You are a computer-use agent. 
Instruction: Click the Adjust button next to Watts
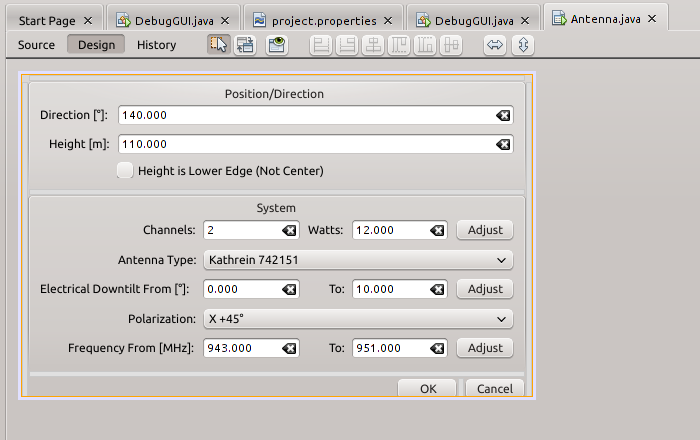pyautogui.click(x=485, y=230)
